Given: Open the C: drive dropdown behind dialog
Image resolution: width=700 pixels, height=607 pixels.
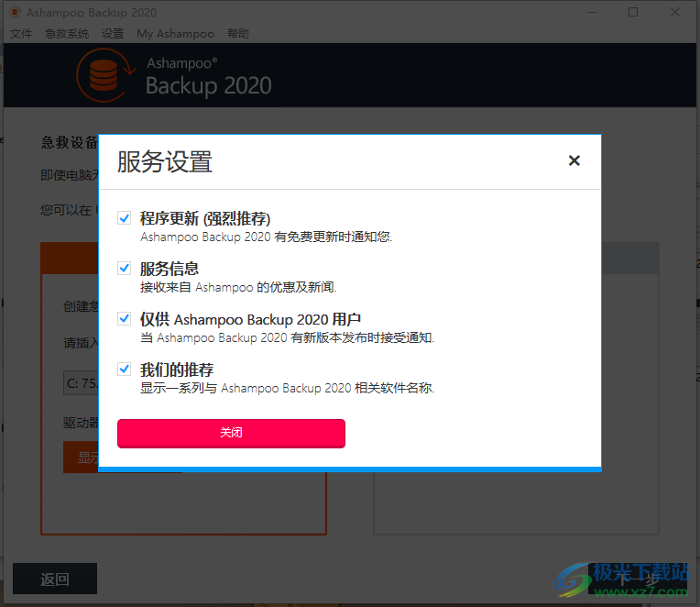Looking at the screenshot, I should coord(81,382).
